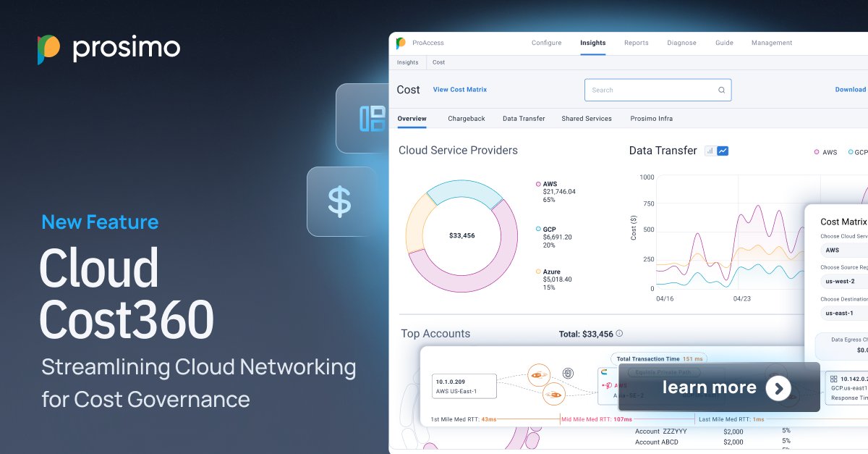Click the AWS $21,746.04 legend entry
This screenshot has width=868, height=454.
click(x=556, y=191)
